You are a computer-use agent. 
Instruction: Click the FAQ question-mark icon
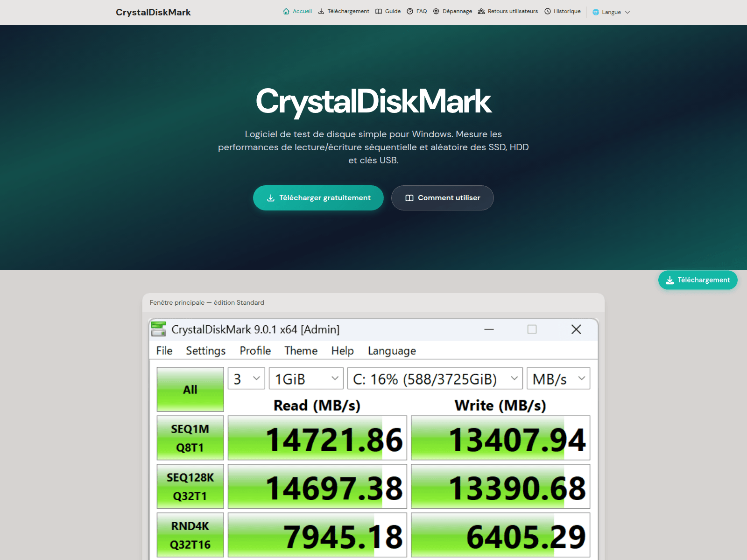pos(410,12)
